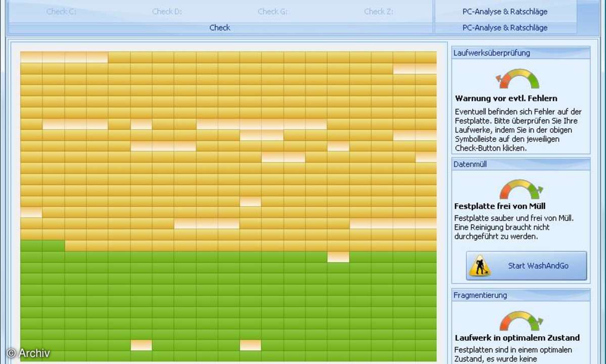The width and height of the screenshot is (606, 364).
Task: Select lower PC-Analyse & Ratschläge group label
Action: (x=504, y=28)
